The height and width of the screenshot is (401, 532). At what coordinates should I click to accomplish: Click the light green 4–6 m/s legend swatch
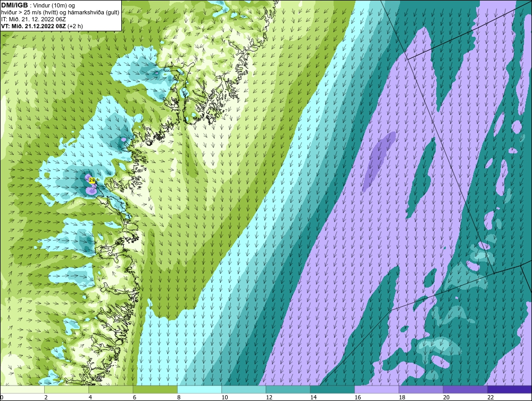click(111, 389)
